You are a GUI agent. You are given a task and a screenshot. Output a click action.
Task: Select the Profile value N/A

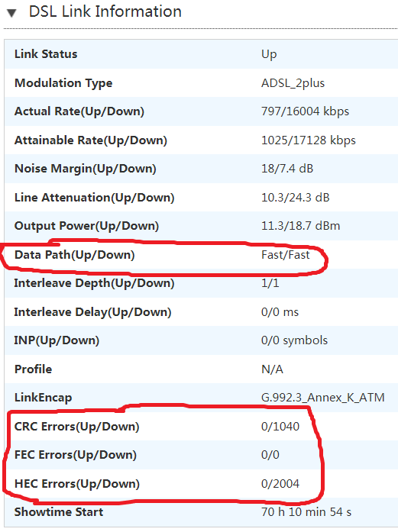click(272, 369)
